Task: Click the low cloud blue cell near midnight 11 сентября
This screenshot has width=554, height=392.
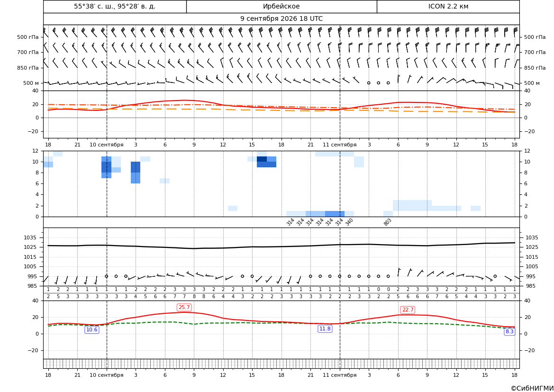Action: pos(335,214)
